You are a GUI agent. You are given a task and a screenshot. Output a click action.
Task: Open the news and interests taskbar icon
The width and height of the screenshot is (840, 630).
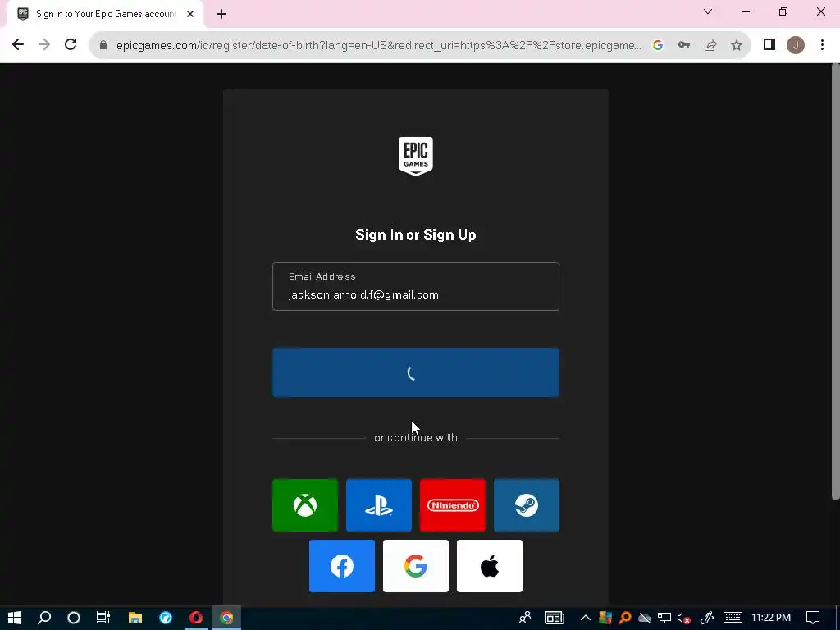(555, 618)
